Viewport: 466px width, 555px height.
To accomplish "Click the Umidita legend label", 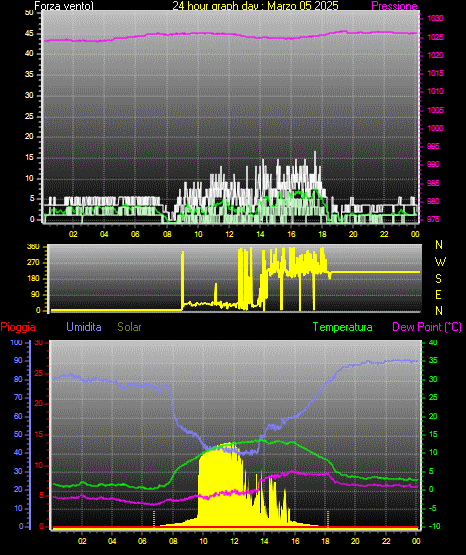I will click(x=84, y=327).
